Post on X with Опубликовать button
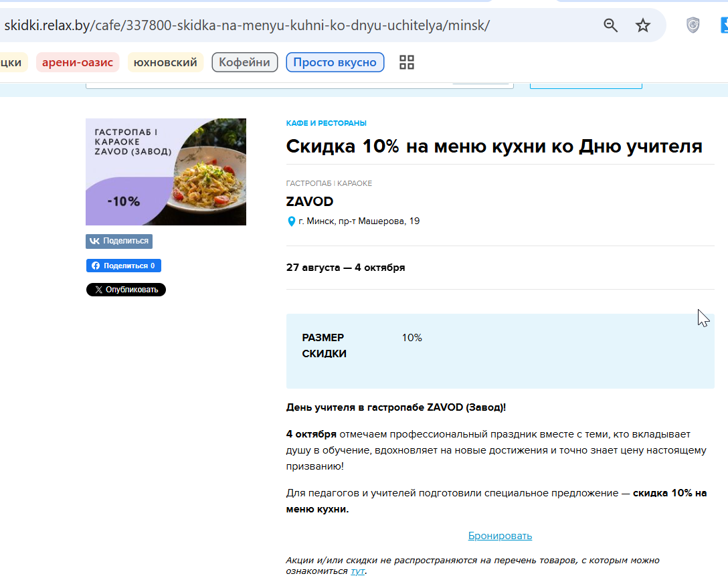Image resolution: width=728 pixels, height=588 pixels. [126, 290]
